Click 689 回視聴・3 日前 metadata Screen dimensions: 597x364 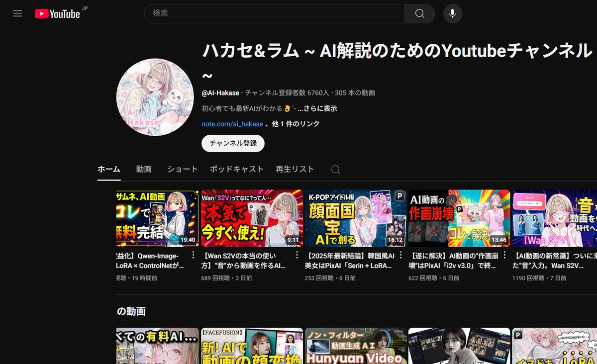click(226, 278)
